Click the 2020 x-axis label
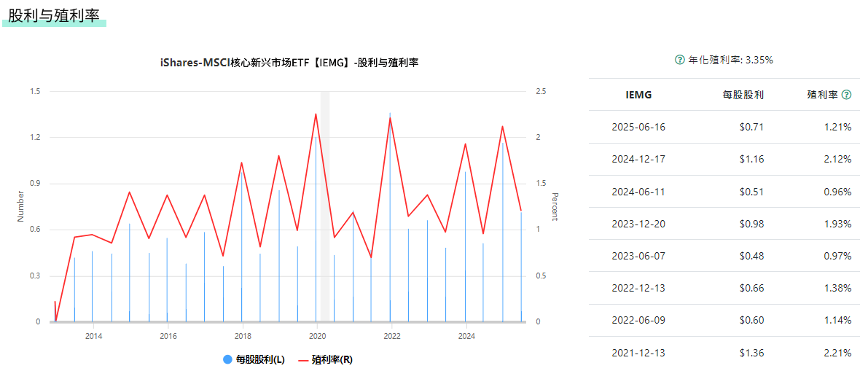The height and width of the screenshot is (371, 868). tap(316, 335)
